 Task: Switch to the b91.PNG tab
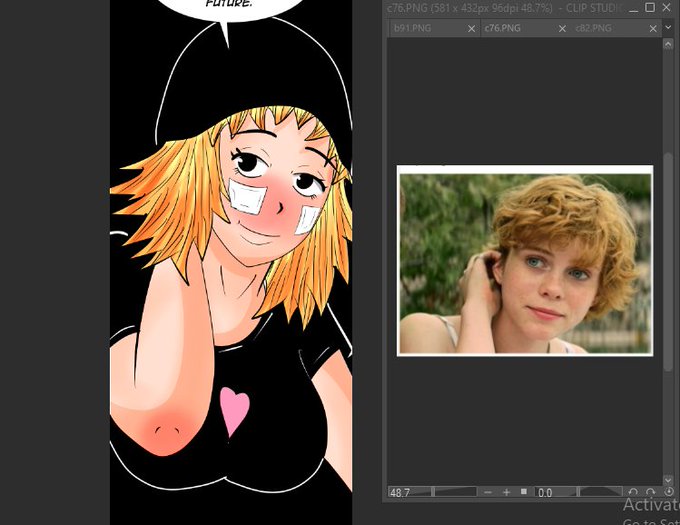pos(433,29)
